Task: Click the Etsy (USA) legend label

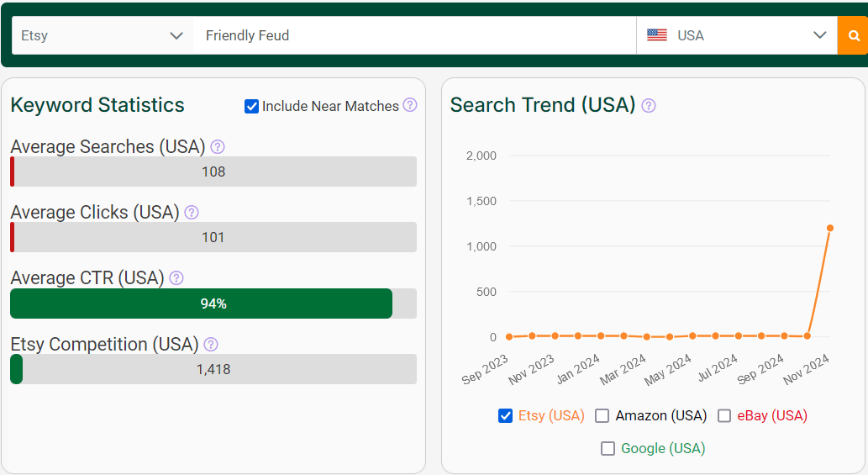Action: point(551,416)
